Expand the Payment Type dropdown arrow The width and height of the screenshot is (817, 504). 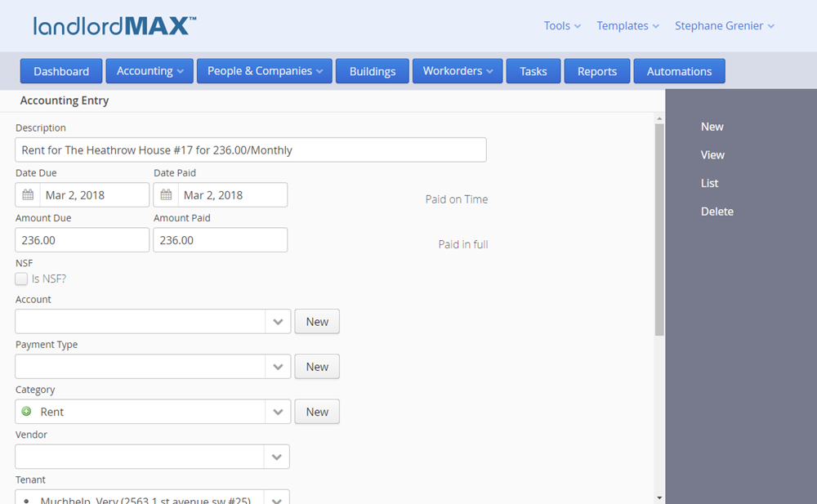[x=278, y=367]
